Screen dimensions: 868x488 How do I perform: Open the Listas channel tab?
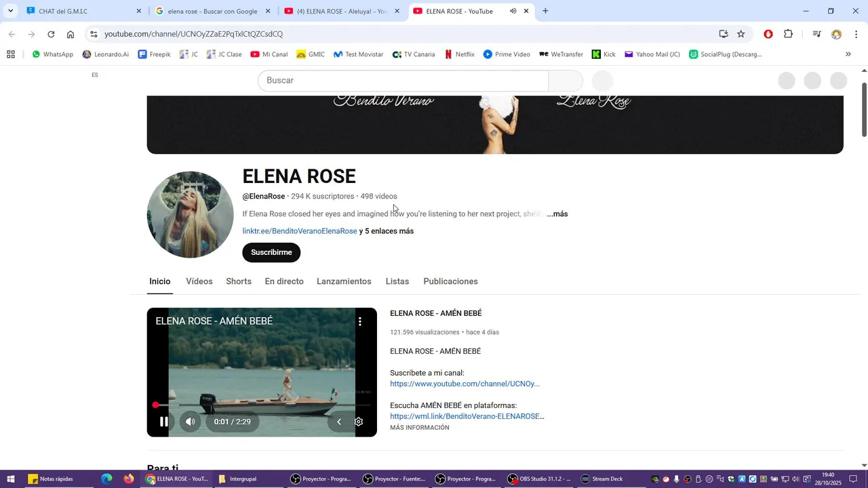tap(397, 281)
